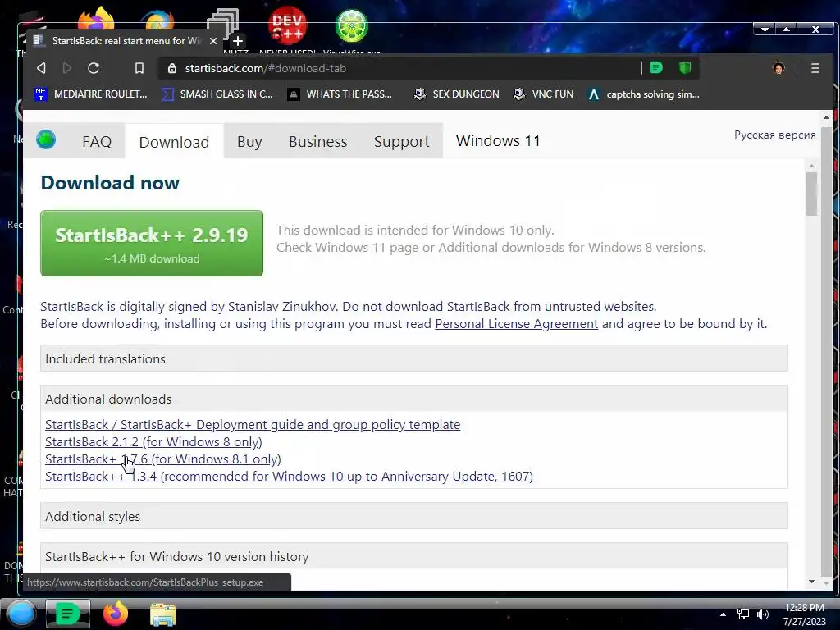Open the lime green desktop icon
The width and height of the screenshot is (840, 630).
[351, 25]
